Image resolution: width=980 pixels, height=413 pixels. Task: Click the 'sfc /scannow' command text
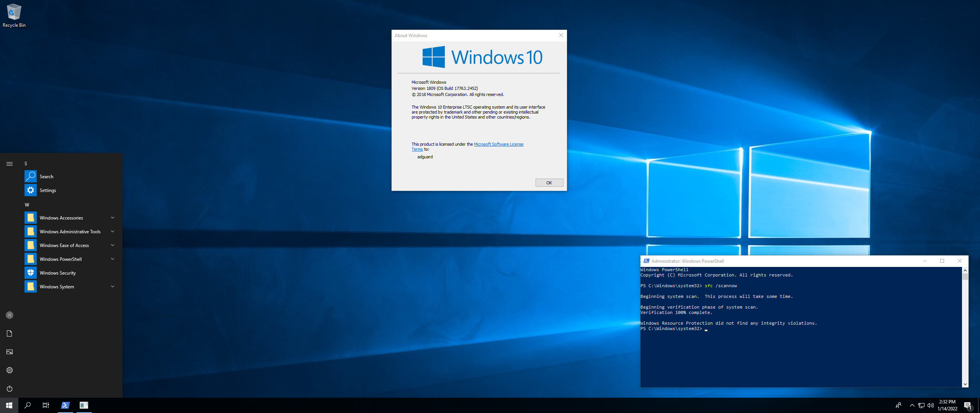click(x=720, y=286)
